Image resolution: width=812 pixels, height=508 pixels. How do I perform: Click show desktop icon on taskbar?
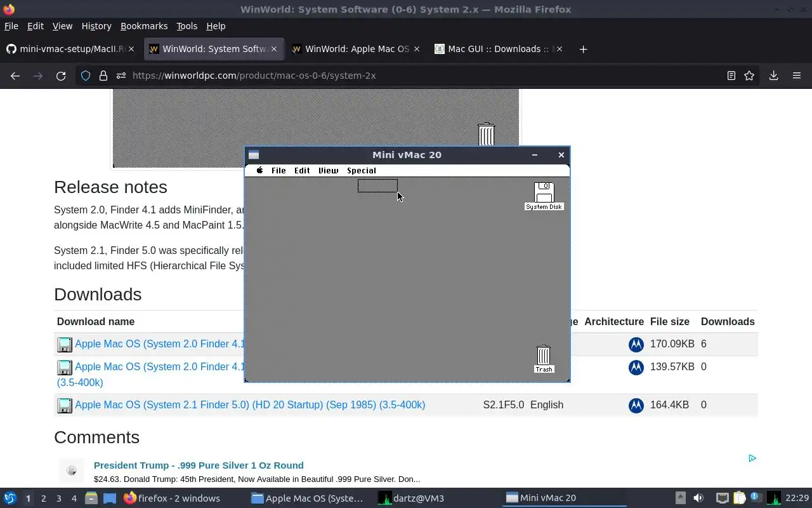[110, 498]
